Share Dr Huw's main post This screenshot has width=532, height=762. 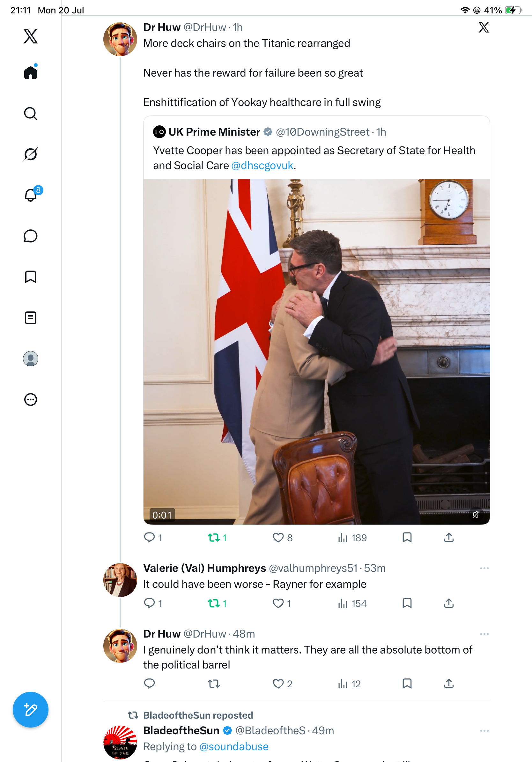(x=449, y=537)
